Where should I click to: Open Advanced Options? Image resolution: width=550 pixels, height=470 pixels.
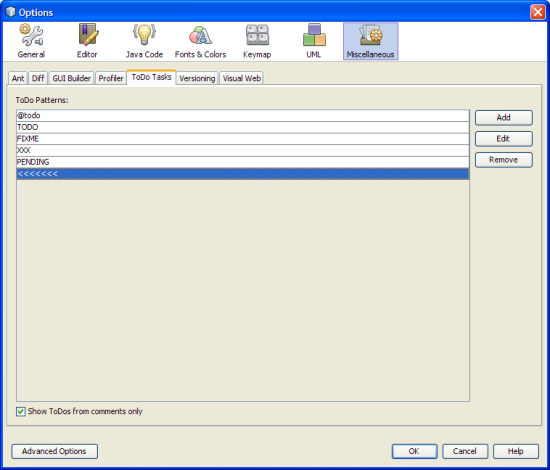[x=54, y=451]
